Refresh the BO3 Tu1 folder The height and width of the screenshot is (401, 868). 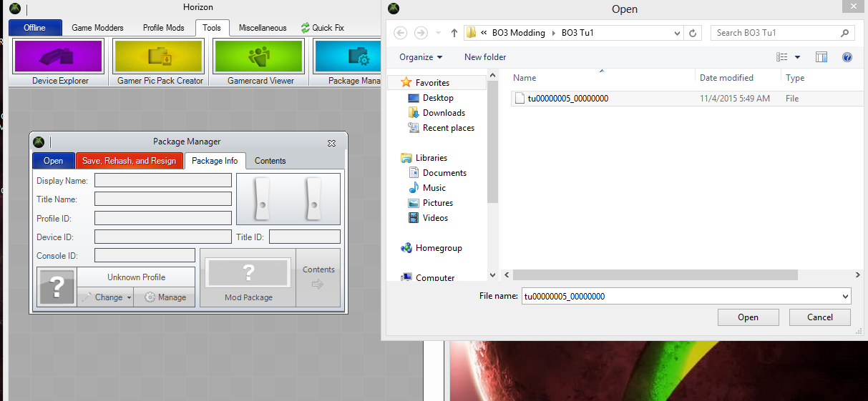click(693, 33)
